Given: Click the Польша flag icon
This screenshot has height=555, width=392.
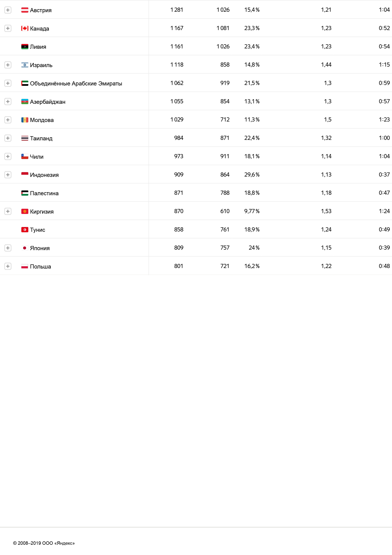Looking at the screenshot, I should point(25,266).
